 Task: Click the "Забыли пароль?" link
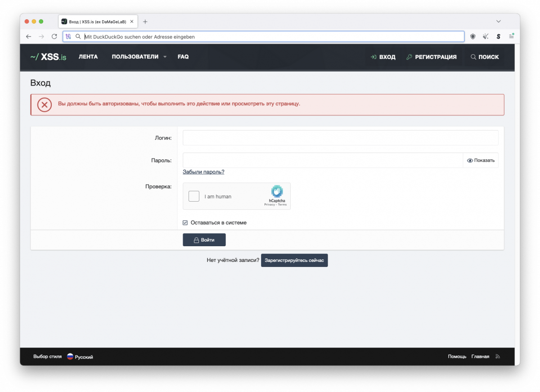(x=203, y=172)
